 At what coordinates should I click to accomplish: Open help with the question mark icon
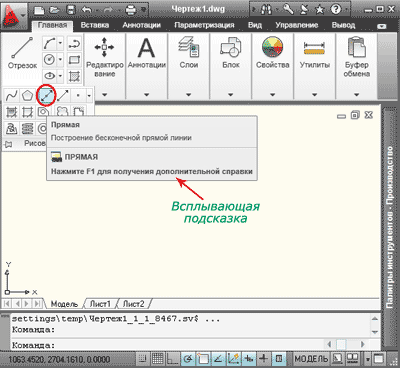pyautogui.click(x=336, y=10)
